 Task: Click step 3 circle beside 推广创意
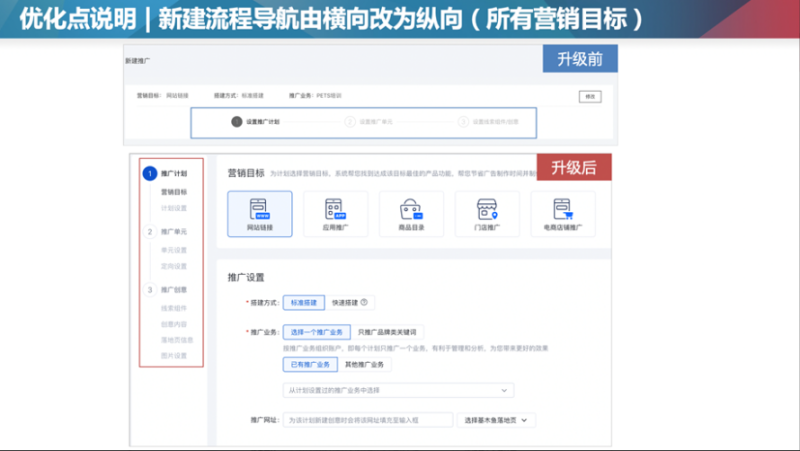tap(149, 290)
